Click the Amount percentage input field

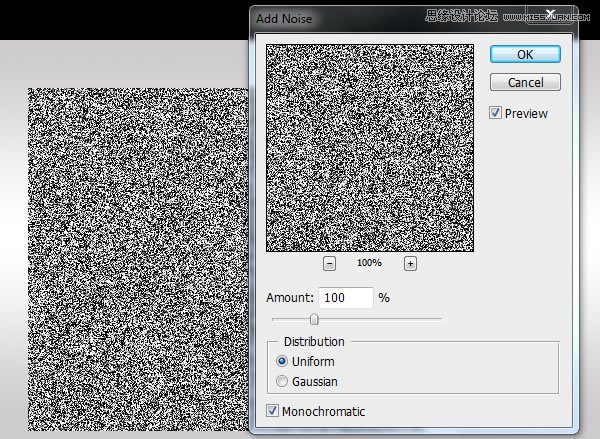click(x=346, y=297)
